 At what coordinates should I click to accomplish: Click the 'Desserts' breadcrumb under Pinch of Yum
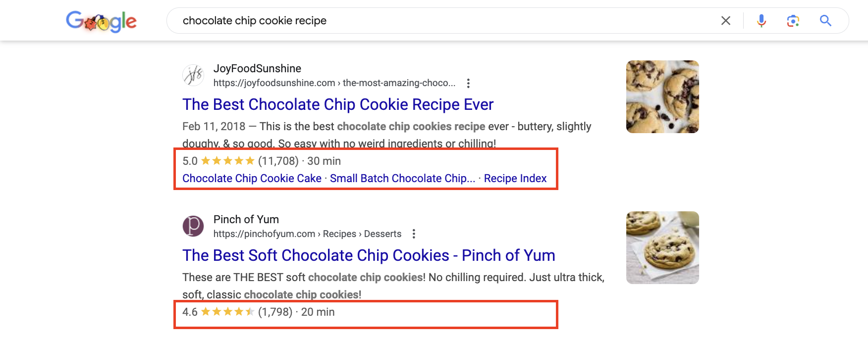pos(382,234)
